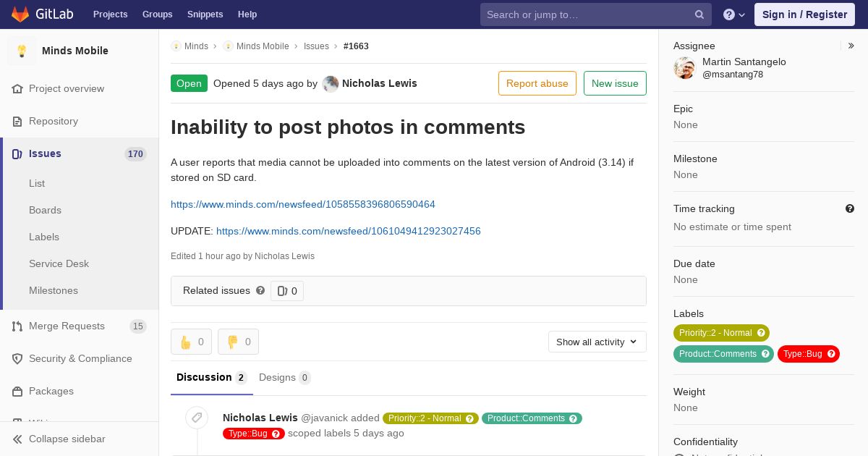Click New issue button

[615, 83]
